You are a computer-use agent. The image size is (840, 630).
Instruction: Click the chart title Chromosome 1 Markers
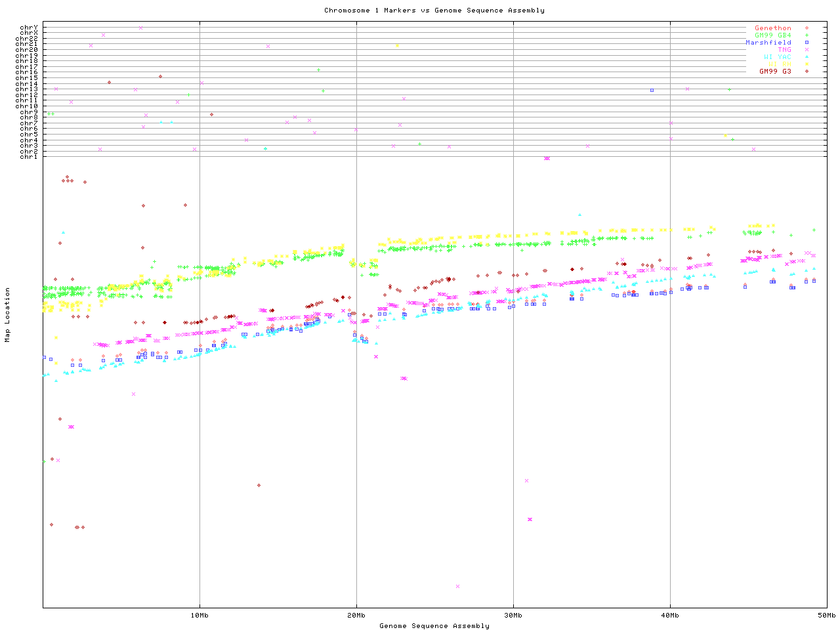click(x=434, y=10)
